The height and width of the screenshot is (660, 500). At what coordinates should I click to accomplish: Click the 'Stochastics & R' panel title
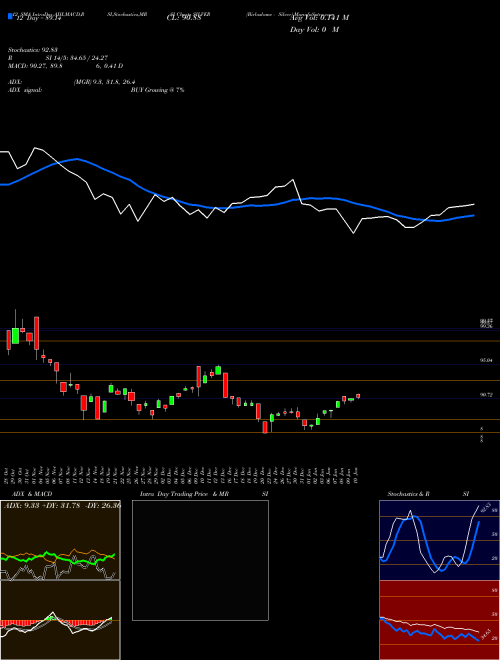coord(409,494)
